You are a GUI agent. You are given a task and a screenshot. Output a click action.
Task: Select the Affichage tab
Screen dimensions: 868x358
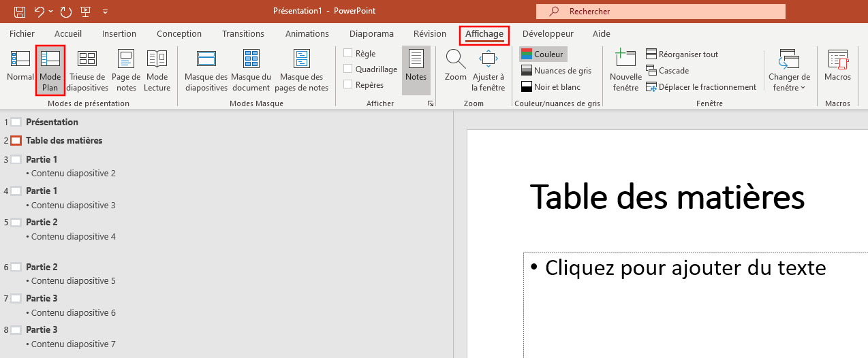[484, 34]
